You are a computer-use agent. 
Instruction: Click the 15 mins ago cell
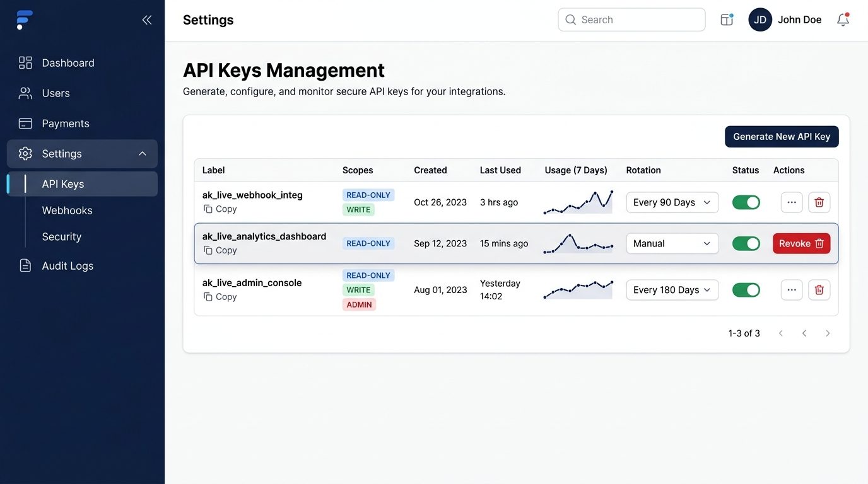pyautogui.click(x=504, y=243)
